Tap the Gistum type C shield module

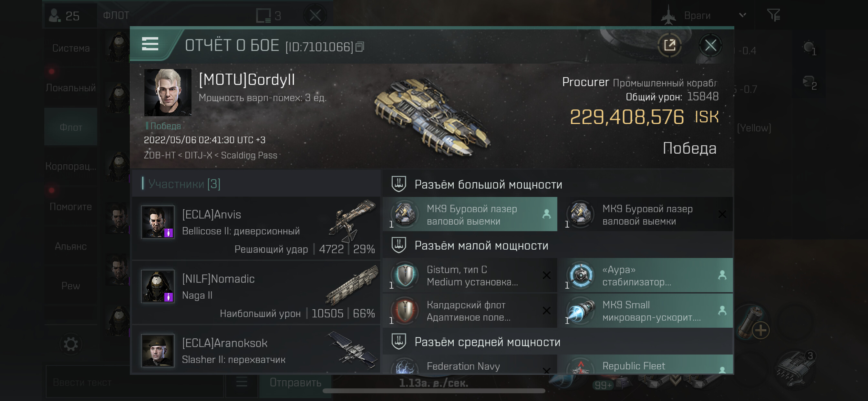point(470,275)
